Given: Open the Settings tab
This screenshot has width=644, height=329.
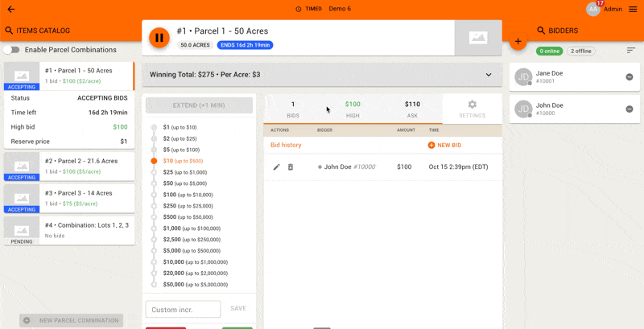Looking at the screenshot, I should tap(472, 109).
